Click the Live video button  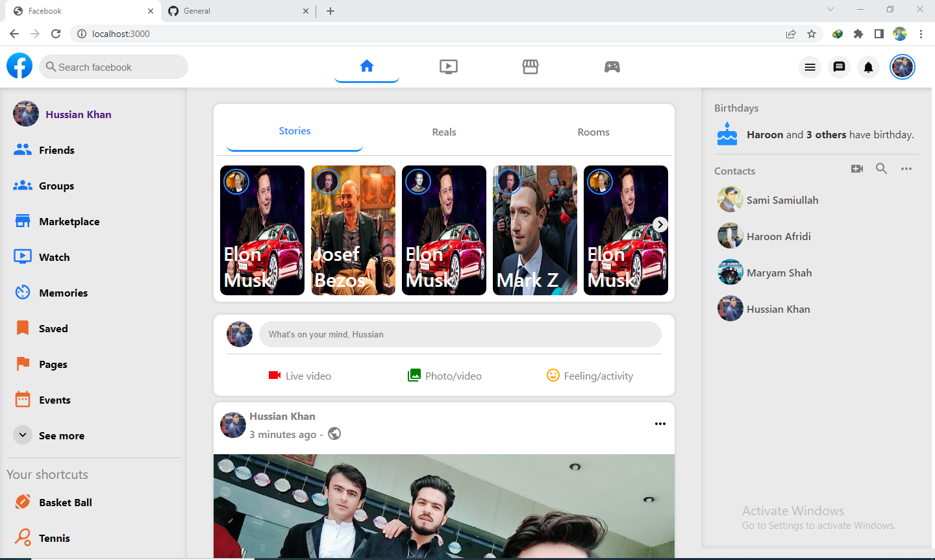[300, 376]
